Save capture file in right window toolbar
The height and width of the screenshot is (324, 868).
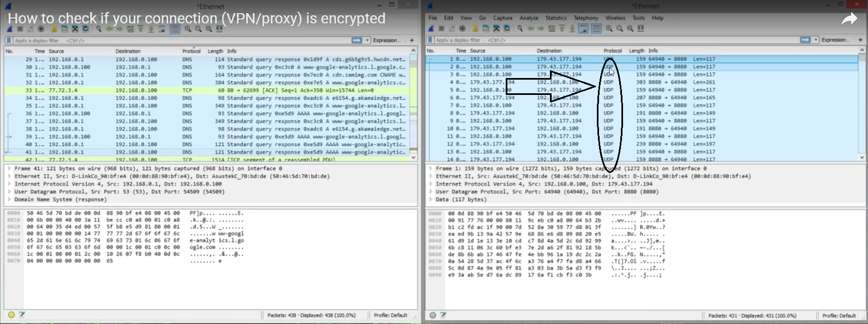click(486, 28)
